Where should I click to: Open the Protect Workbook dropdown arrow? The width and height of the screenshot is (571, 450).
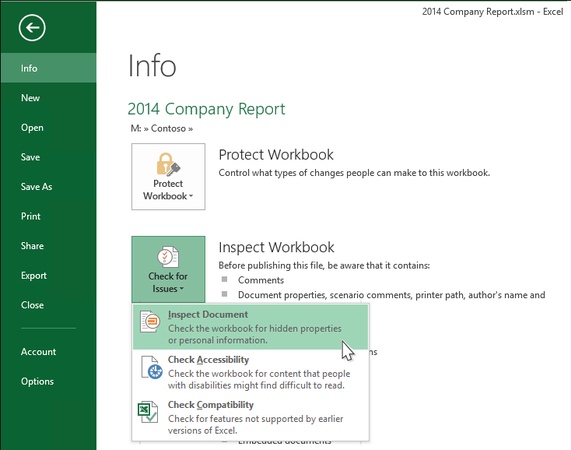191,196
